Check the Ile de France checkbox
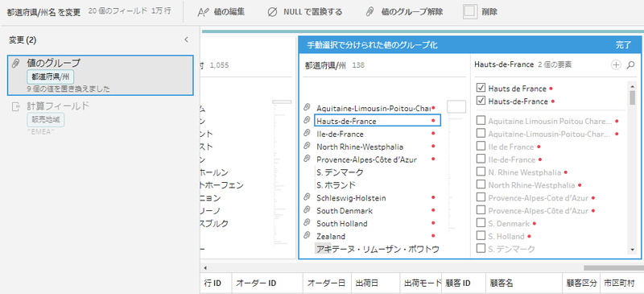The height and width of the screenshot is (294, 644). pyautogui.click(x=481, y=147)
